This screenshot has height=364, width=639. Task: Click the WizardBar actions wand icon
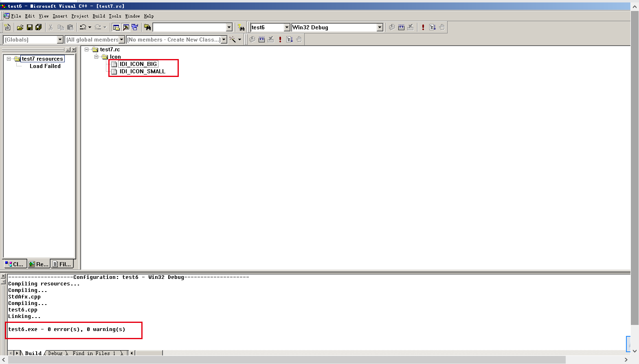click(233, 39)
